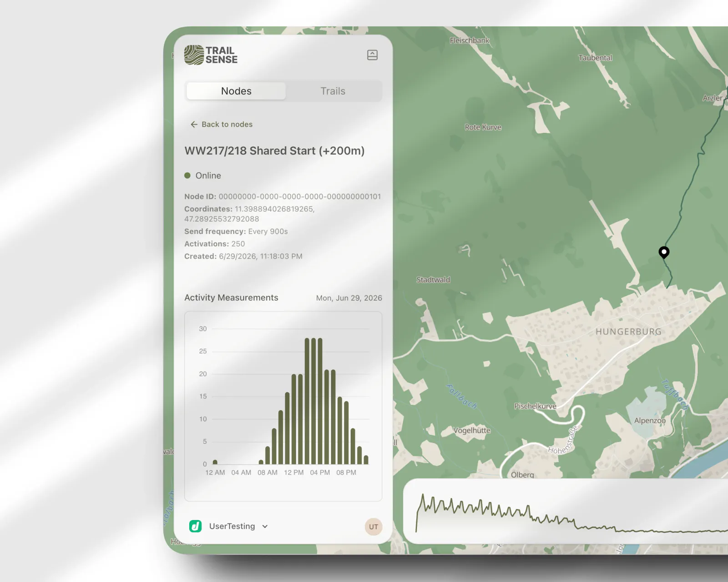Click the Hungerburg map label

pyautogui.click(x=628, y=331)
